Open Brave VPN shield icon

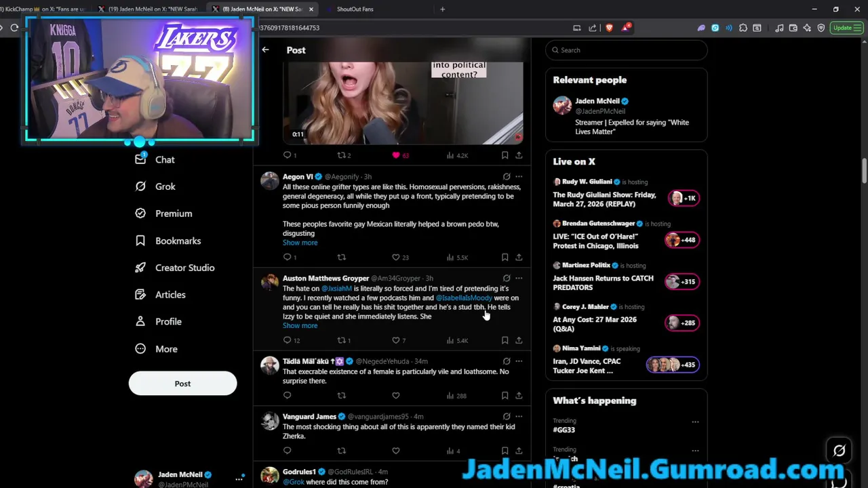tap(821, 28)
